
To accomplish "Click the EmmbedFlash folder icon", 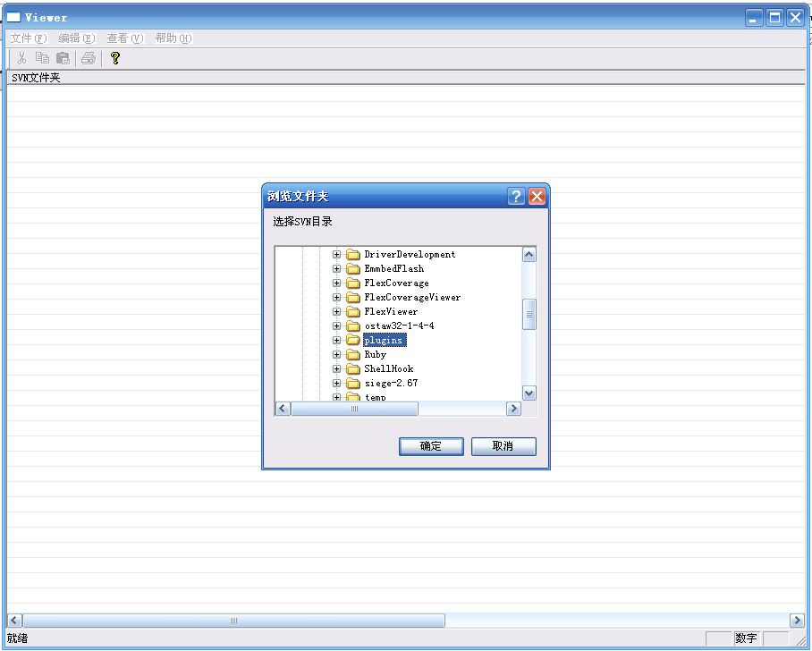I will [352, 269].
